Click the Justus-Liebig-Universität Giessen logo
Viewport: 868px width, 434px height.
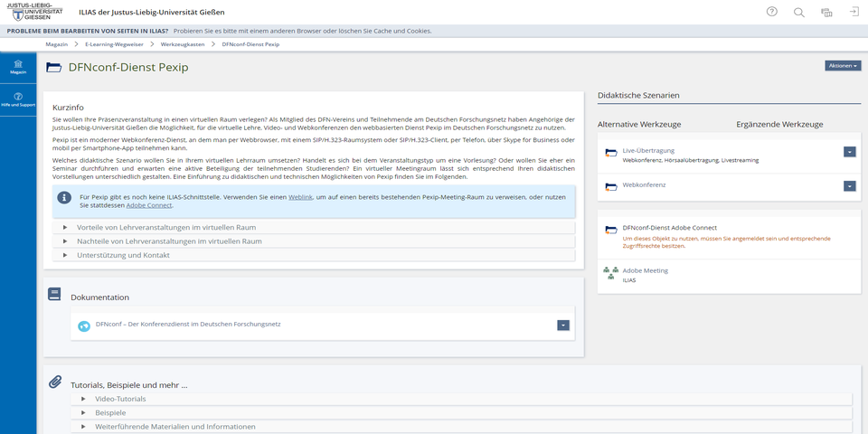(34, 12)
